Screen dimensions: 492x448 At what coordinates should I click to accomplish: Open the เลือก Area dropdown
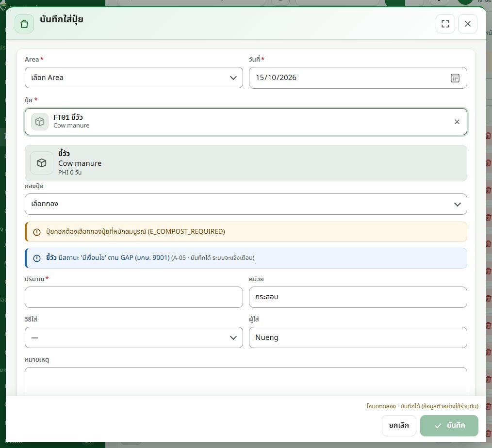click(x=133, y=78)
